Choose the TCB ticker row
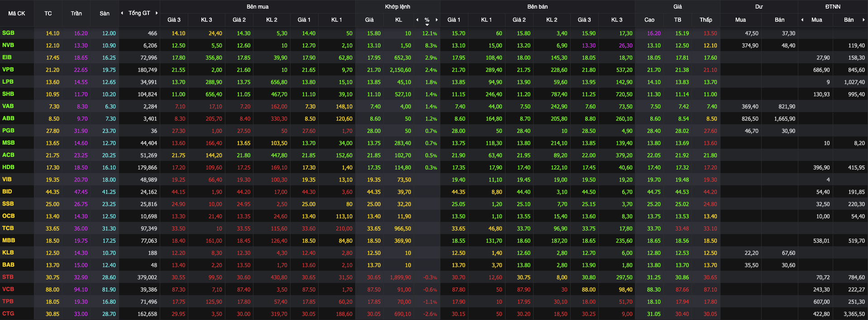 pyautogui.click(x=8, y=228)
